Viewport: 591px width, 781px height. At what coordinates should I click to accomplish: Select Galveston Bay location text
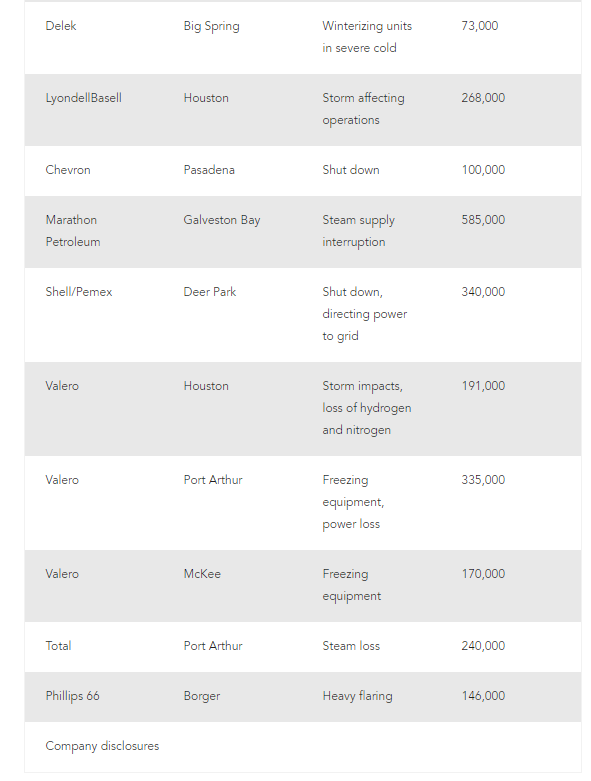[x=222, y=220]
